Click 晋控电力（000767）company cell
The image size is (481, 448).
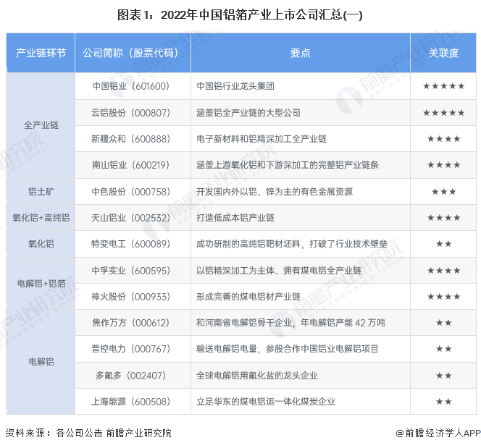click(x=133, y=349)
